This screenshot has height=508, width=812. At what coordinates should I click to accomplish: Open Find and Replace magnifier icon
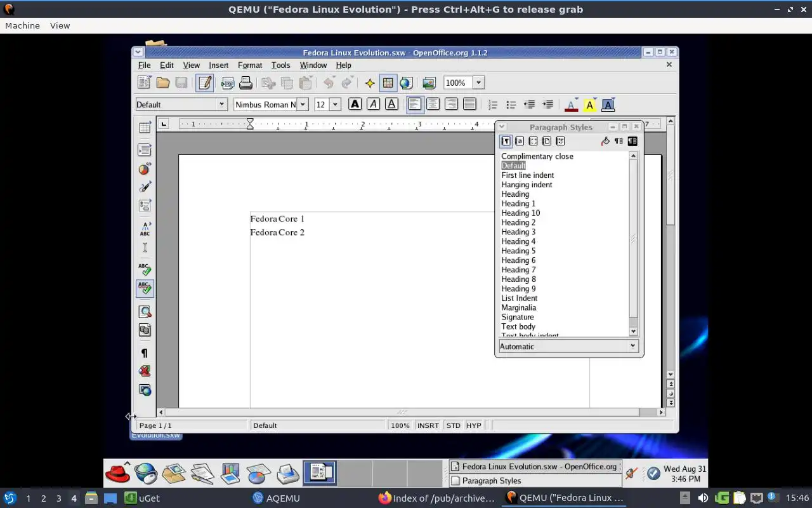tap(145, 312)
